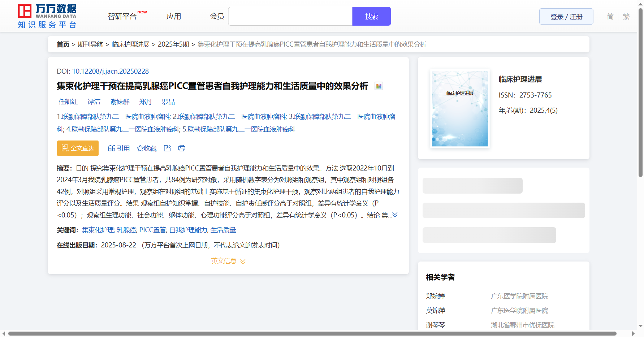
Task: Open 临床护理进展 breadcrumb link
Action: [130, 44]
